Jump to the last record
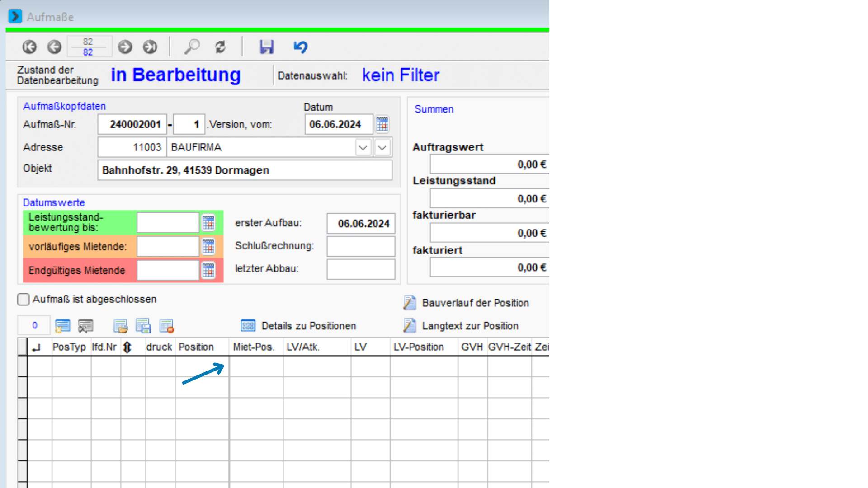This screenshot has height=488, width=868. (x=150, y=47)
